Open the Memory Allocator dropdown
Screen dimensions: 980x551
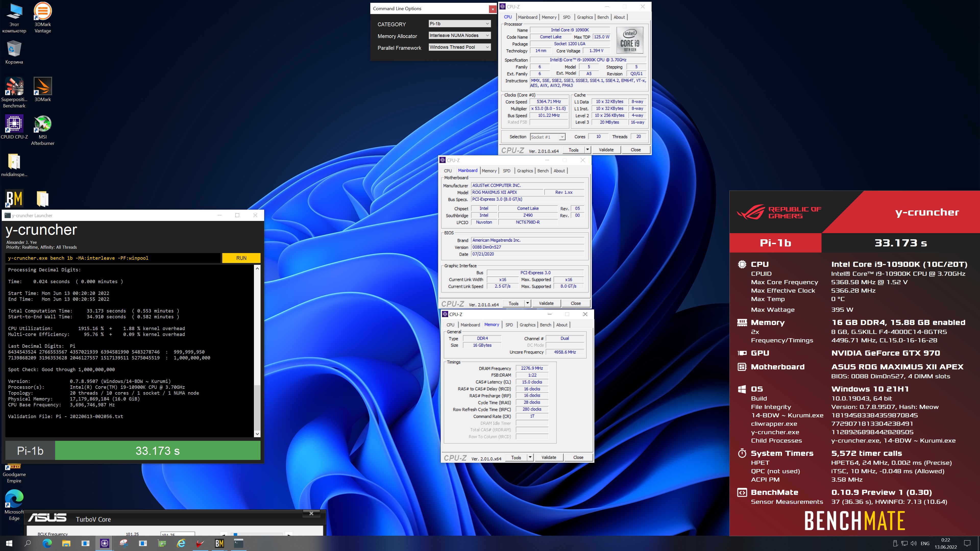point(460,35)
